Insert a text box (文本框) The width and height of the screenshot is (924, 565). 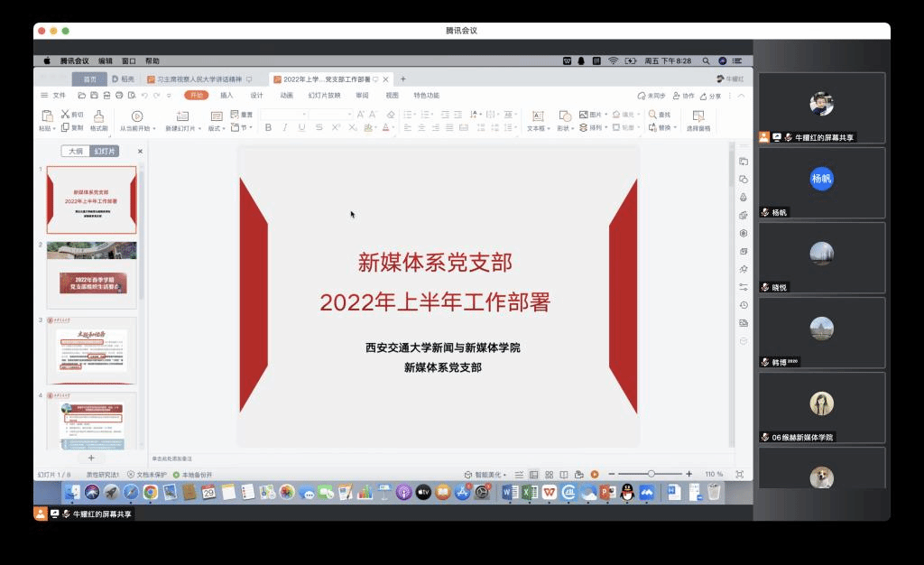pos(537,116)
